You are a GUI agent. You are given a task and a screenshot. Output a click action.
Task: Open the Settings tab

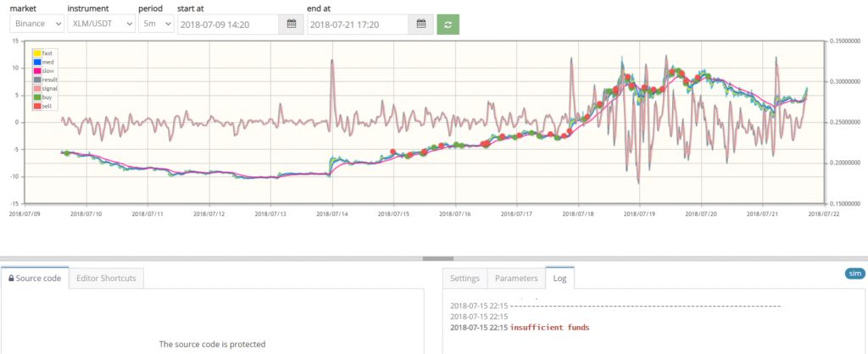465,278
